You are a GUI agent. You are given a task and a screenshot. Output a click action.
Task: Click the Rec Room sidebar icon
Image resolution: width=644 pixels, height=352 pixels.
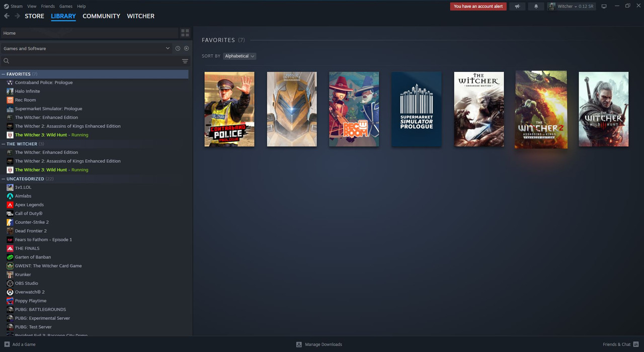pyautogui.click(x=10, y=100)
